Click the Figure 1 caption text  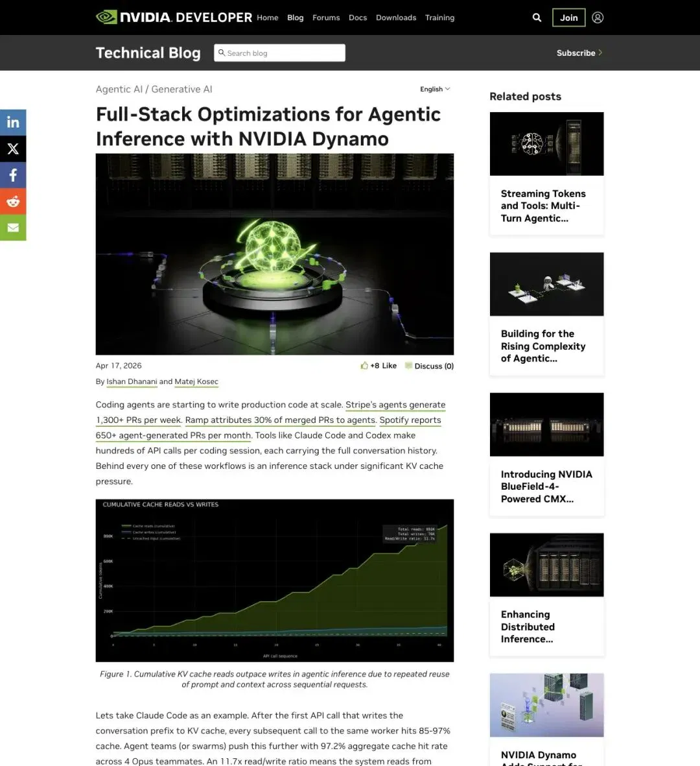[274, 679]
